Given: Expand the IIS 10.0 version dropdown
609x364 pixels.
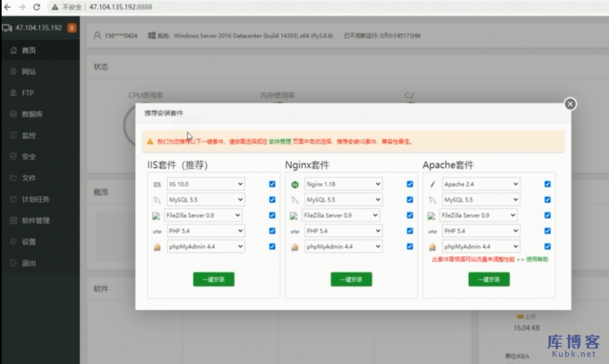Looking at the screenshot, I should tap(206, 184).
